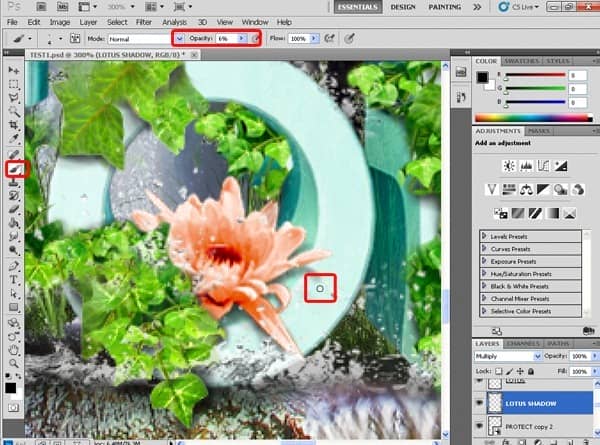Toggle lock all in Layers panel
Viewport: 600px width, 445px height.
pyautogui.click(x=531, y=371)
